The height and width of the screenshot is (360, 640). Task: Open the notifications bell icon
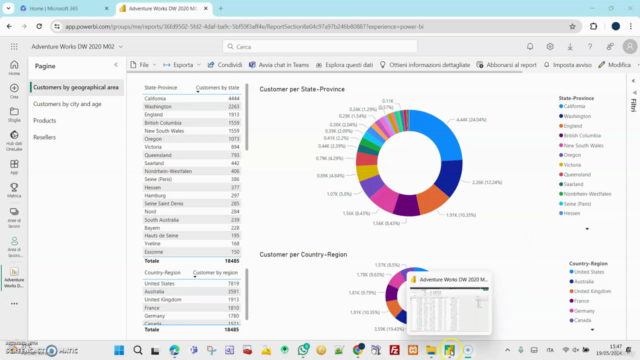(530, 47)
